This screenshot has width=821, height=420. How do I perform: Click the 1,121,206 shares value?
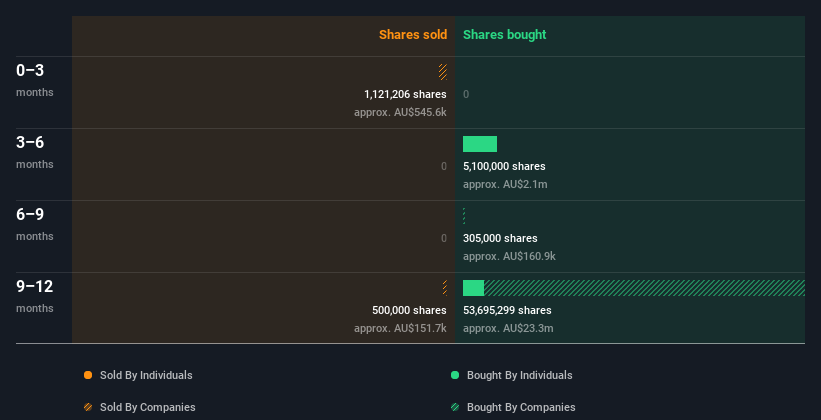pyautogui.click(x=405, y=94)
